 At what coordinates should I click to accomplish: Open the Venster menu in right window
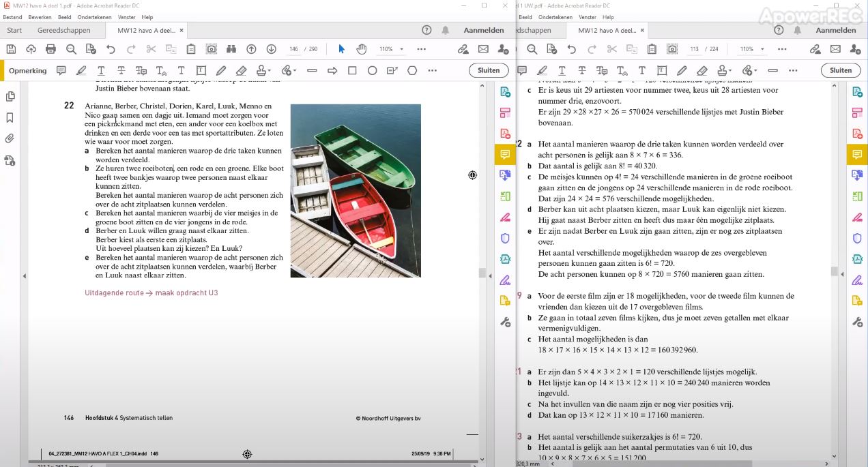587,17
